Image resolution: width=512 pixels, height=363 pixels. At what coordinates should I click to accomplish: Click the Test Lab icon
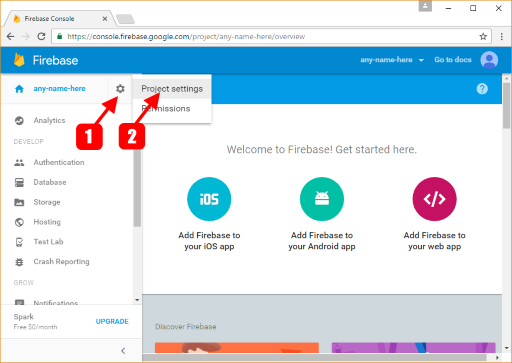pyautogui.click(x=19, y=242)
